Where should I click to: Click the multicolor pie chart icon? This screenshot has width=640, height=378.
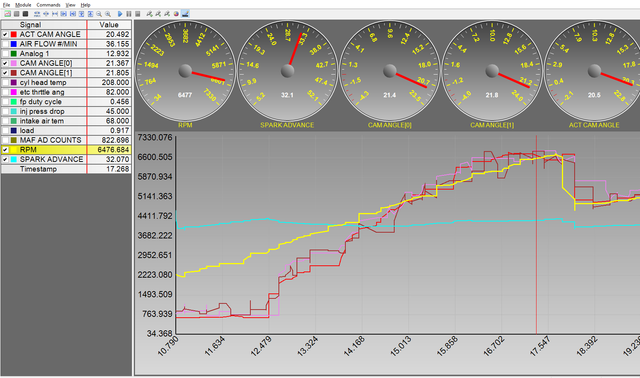click(x=176, y=14)
